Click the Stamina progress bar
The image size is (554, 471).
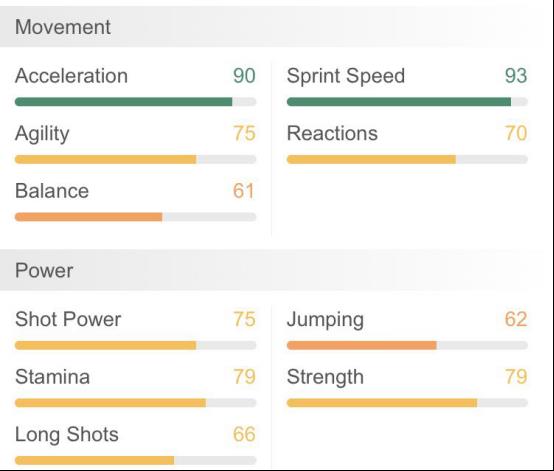135,403
